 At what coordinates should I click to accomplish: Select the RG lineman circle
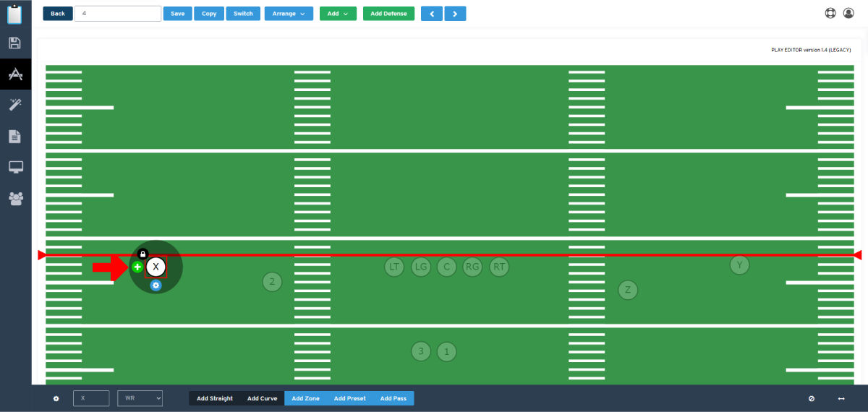pyautogui.click(x=472, y=267)
